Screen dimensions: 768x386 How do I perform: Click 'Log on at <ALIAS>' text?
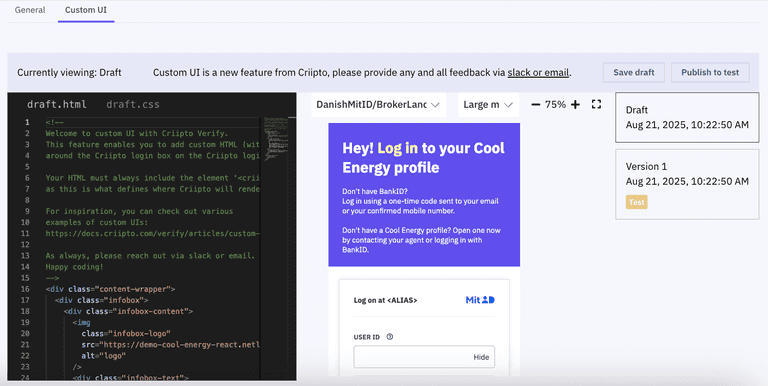click(385, 300)
